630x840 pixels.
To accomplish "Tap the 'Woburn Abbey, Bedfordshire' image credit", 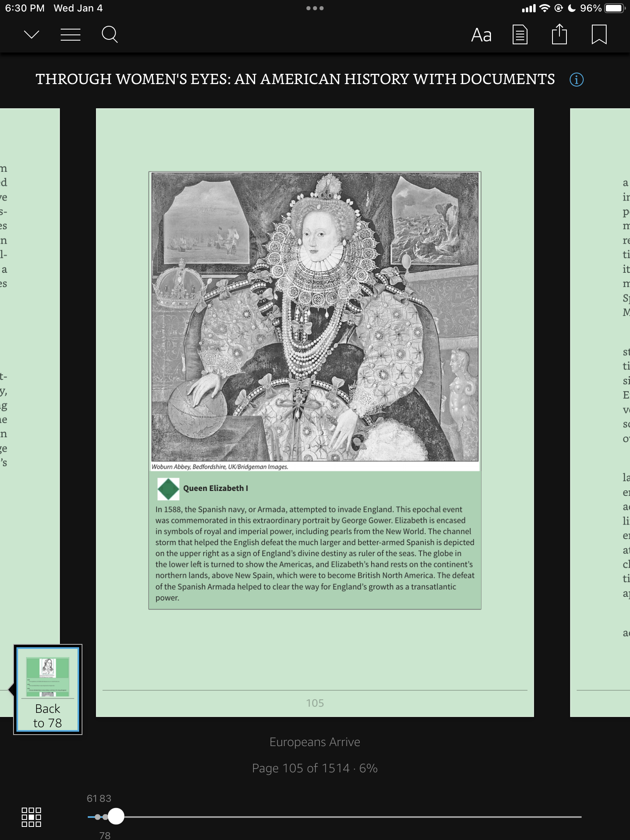I will pyautogui.click(x=220, y=466).
